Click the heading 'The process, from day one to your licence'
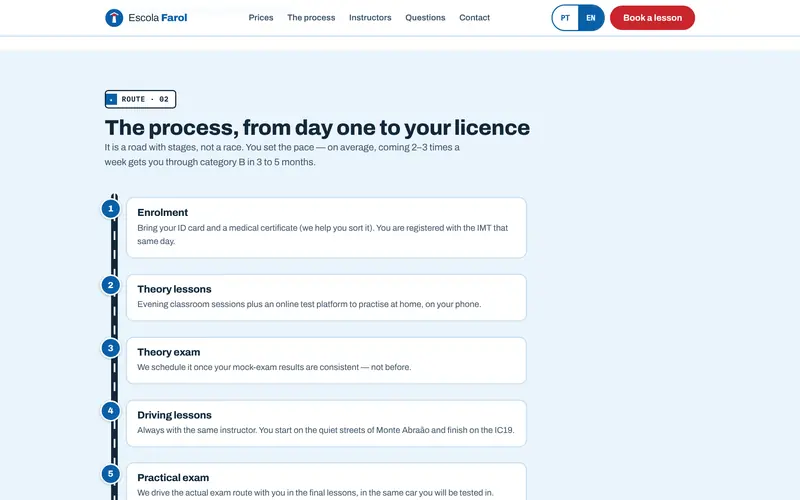 point(317,128)
